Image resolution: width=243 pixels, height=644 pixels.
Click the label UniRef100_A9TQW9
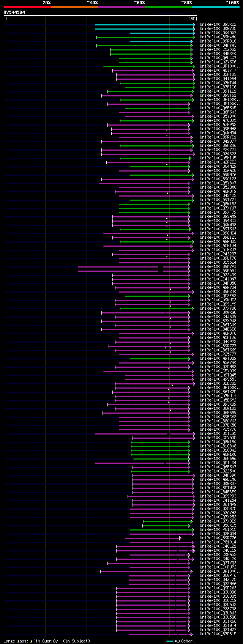click(218, 359)
